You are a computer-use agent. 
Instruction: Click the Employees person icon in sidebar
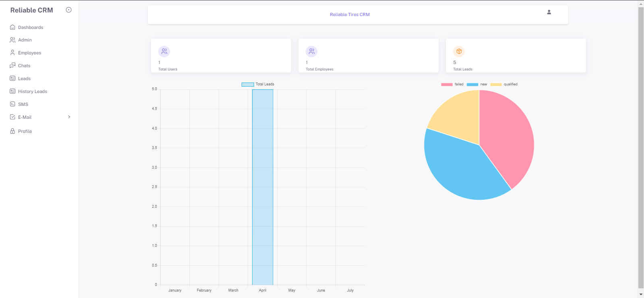[x=12, y=53]
